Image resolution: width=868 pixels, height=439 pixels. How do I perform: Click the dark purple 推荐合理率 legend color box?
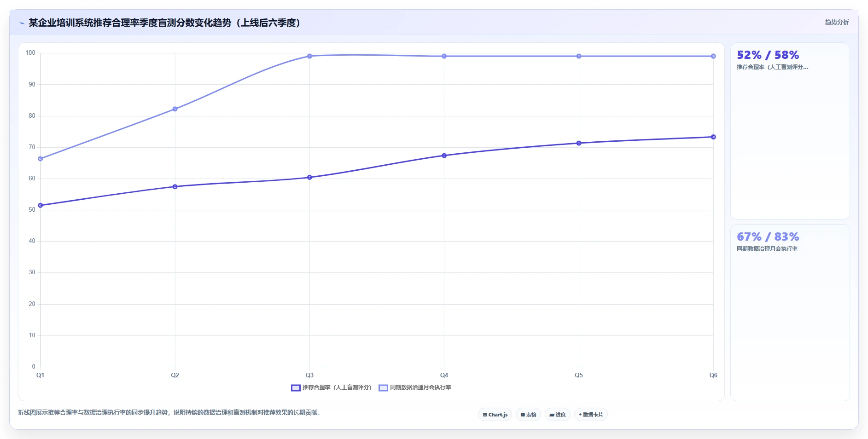tap(296, 388)
